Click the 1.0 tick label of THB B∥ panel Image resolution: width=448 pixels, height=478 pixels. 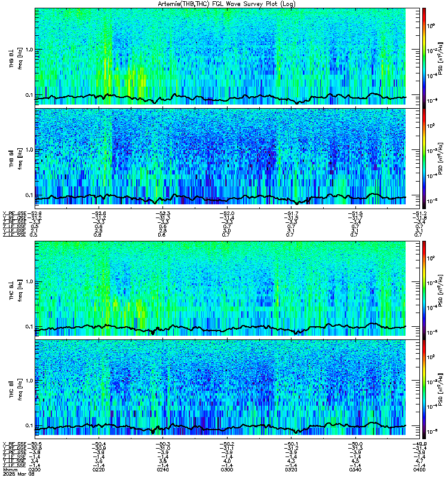tap(29, 150)
